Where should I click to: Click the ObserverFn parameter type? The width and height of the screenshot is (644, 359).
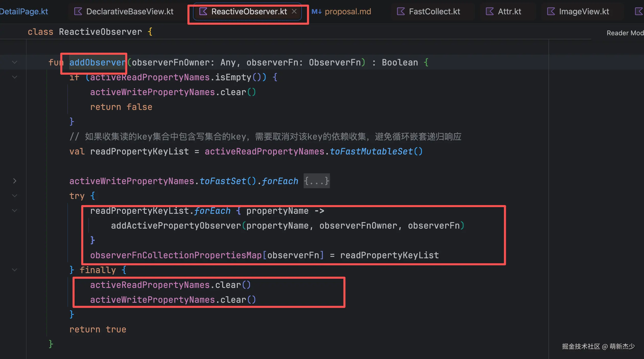point(335,62)
